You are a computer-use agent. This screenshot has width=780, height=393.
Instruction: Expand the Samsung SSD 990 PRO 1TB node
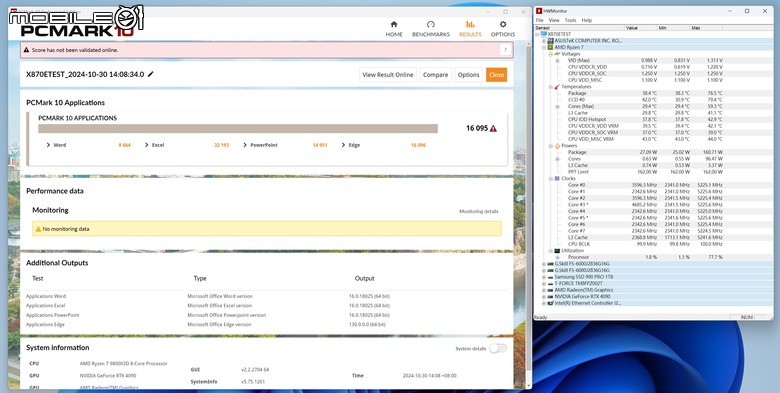[544, 277]
